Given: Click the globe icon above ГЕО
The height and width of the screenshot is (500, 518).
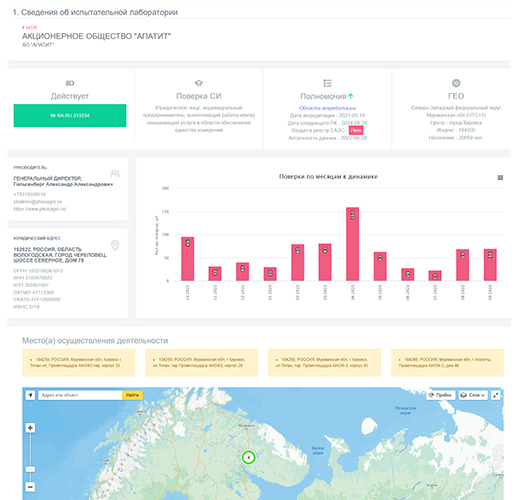Looking at the screenshot, I should (x=456, y=83).
